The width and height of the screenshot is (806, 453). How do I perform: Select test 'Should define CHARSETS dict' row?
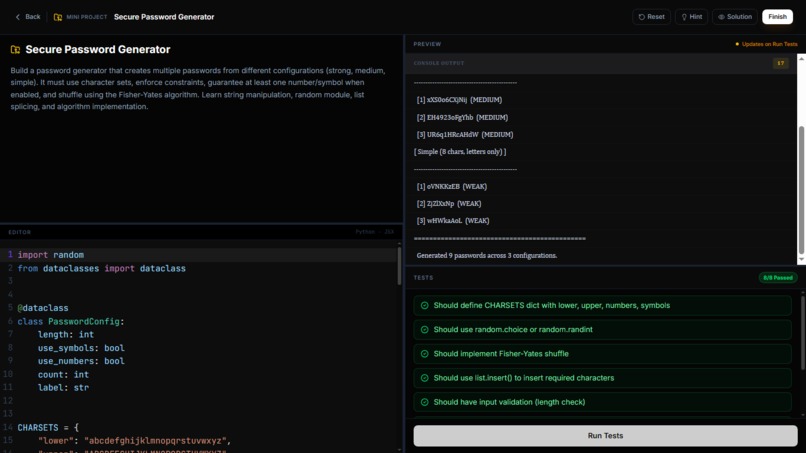(602, 305)
